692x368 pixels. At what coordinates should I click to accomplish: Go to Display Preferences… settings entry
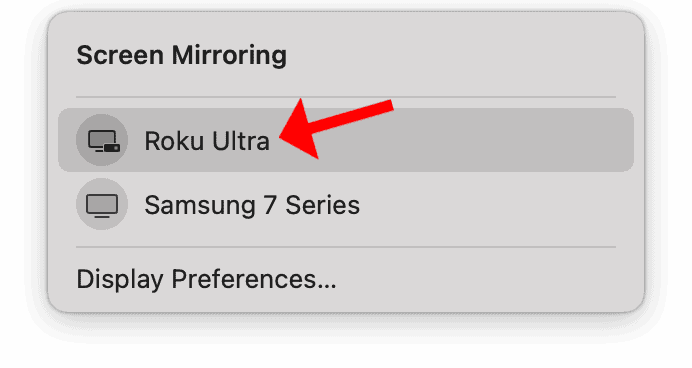207,279
